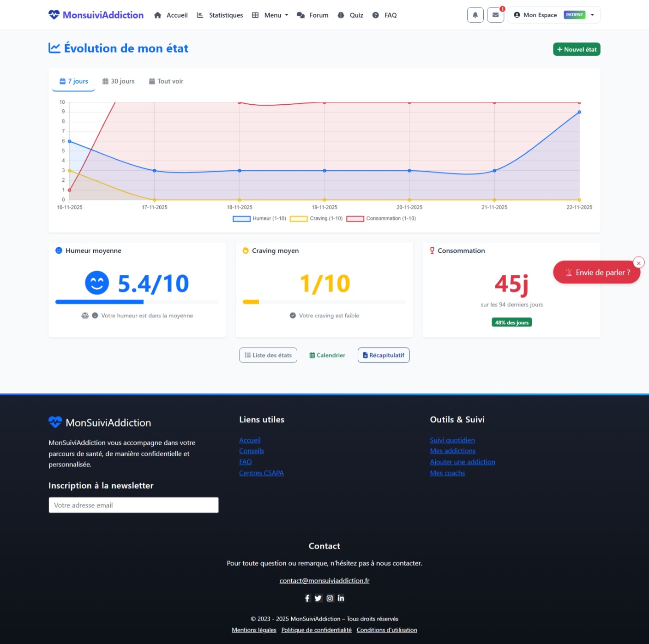
Task: Toggle Craving series in chart legend
Action: (316, 219)
